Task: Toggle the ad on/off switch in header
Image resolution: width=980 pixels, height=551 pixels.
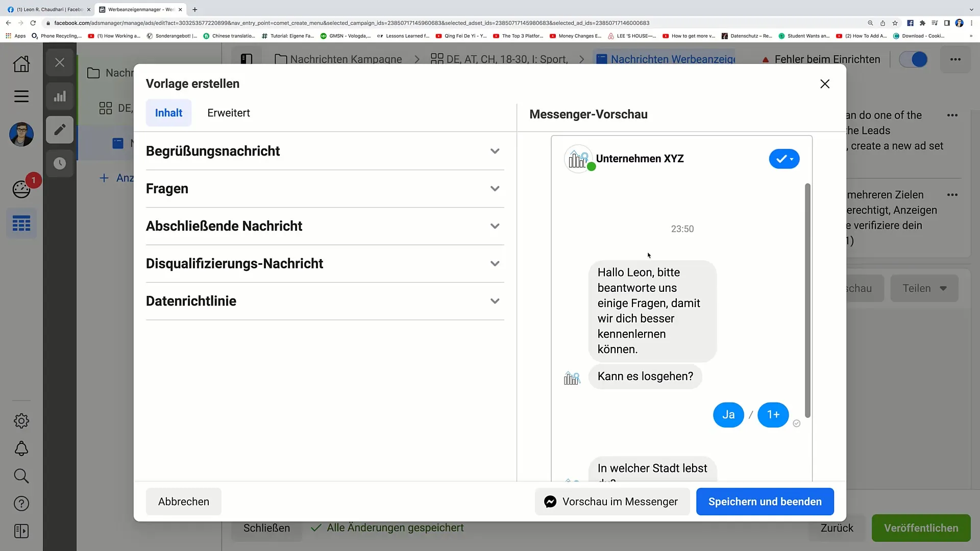Action: tap(913, 59)
